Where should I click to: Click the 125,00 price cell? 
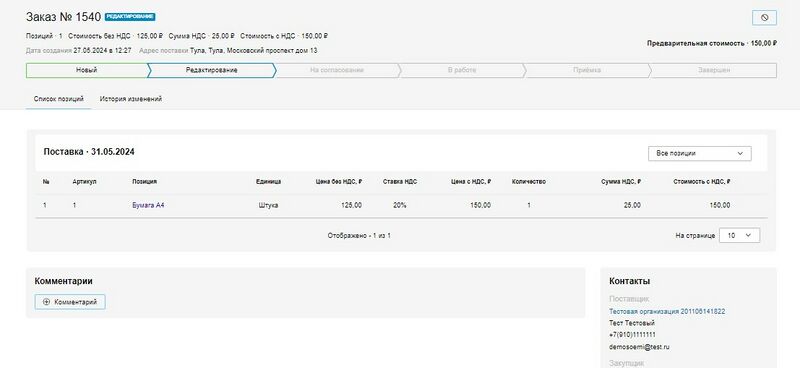351,205
